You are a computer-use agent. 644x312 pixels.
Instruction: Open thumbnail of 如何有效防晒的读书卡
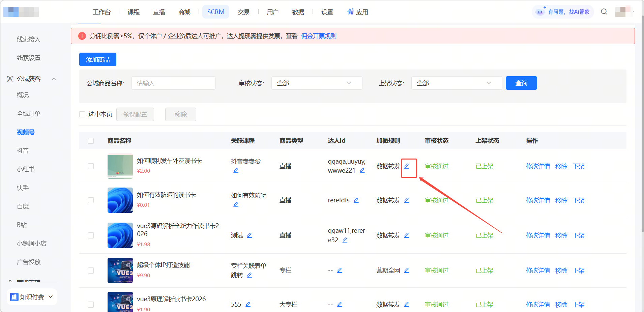pos(120,200)
